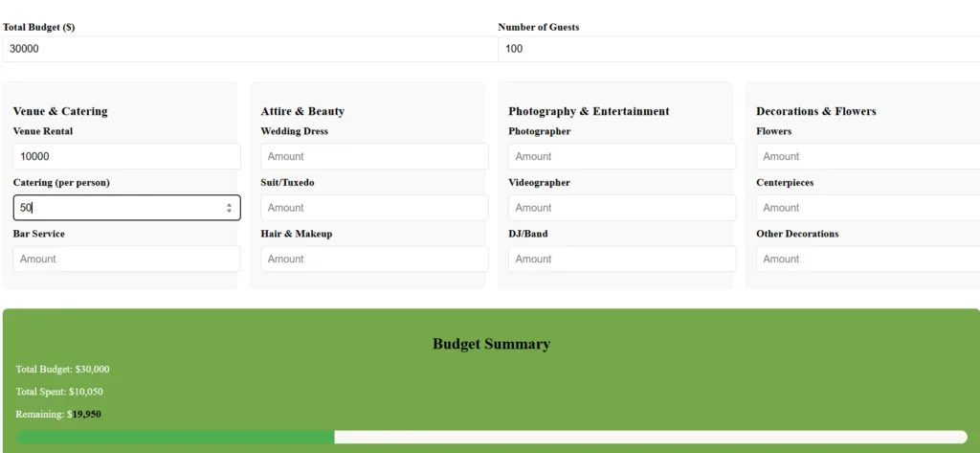
Task: Click the 'Total Budget: $30,000' summary text
Action: pyautogui.click(x=62, y=369)
